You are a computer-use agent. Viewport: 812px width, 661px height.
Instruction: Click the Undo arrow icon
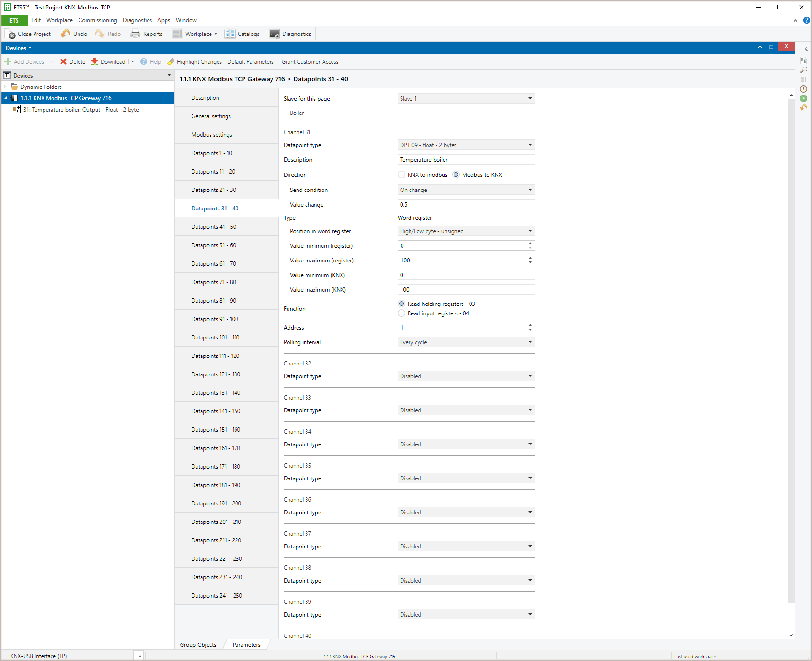pyautogui.click(x=65, y=34)
